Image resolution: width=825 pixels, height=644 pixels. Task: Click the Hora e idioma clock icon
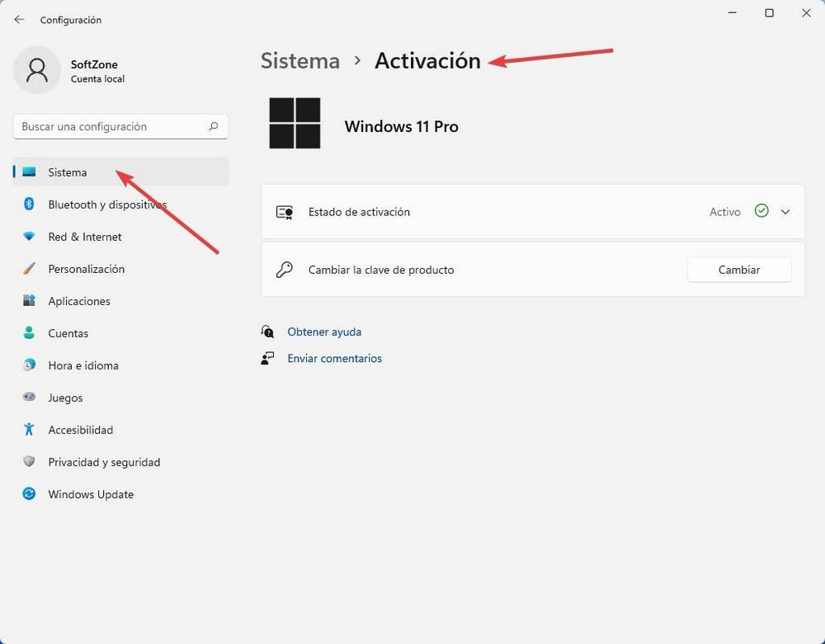click(x=29, y=364)
